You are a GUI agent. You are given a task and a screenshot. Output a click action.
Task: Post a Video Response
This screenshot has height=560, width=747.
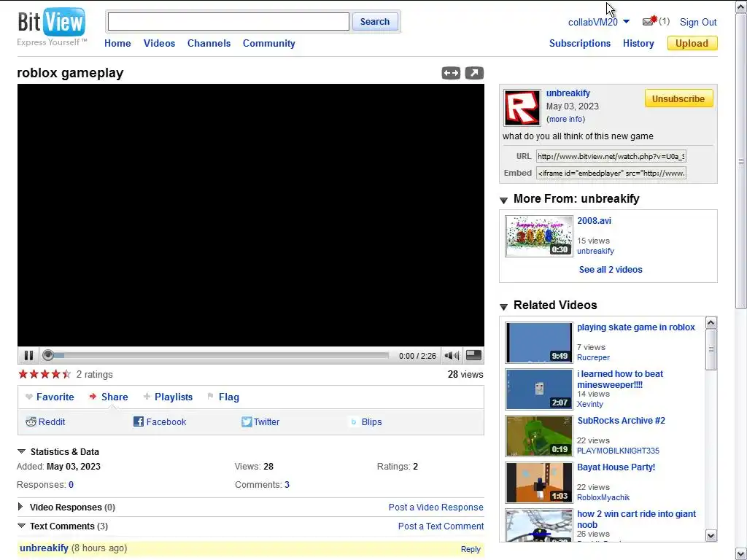click(436, 507)
